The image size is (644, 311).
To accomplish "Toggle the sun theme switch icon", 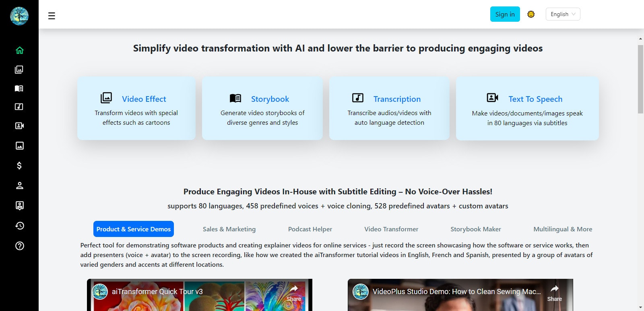I will (x=531, y=14).
